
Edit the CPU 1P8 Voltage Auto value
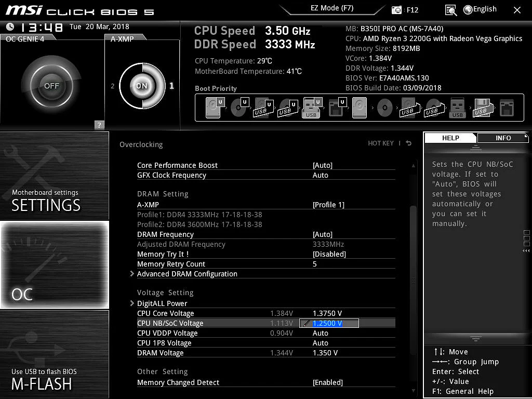[x=320, y=343]
